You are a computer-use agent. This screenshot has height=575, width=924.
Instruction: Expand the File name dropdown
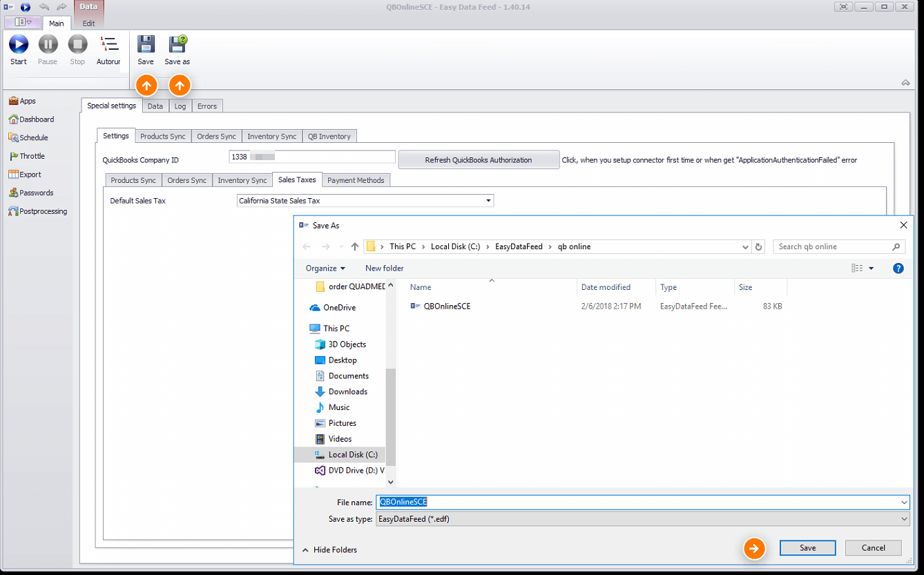(x=904, y=502)
